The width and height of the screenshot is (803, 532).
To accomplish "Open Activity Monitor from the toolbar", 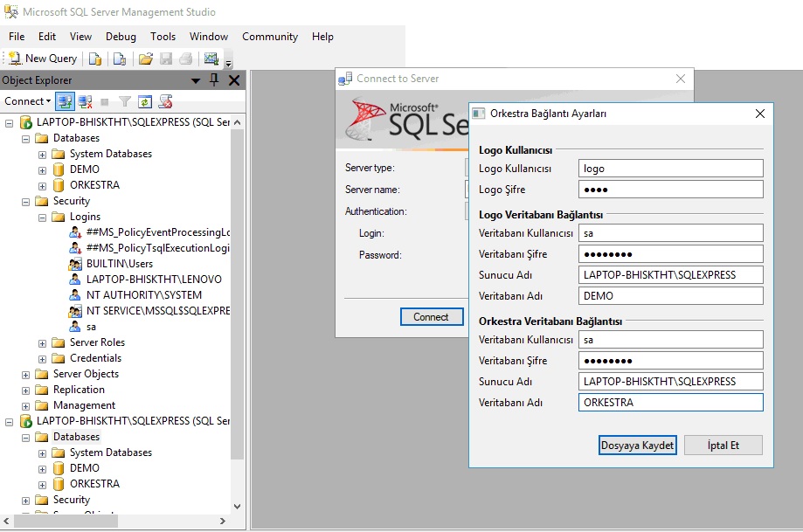I will (211, 59).
